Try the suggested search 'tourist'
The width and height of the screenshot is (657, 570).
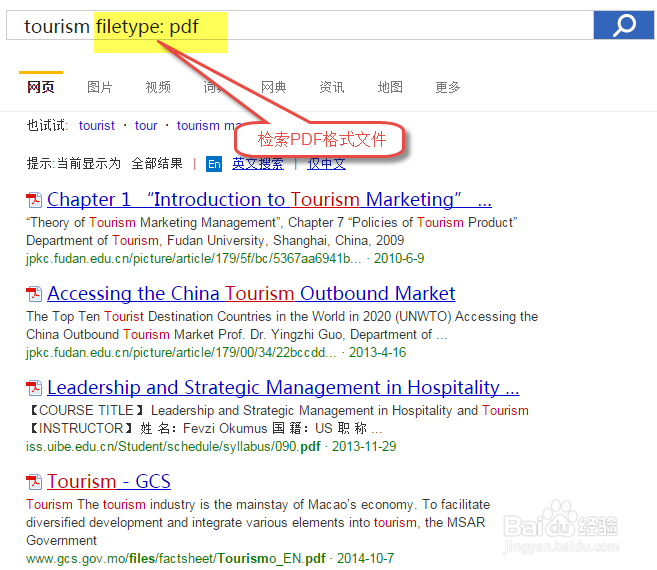tap(97, 125)
